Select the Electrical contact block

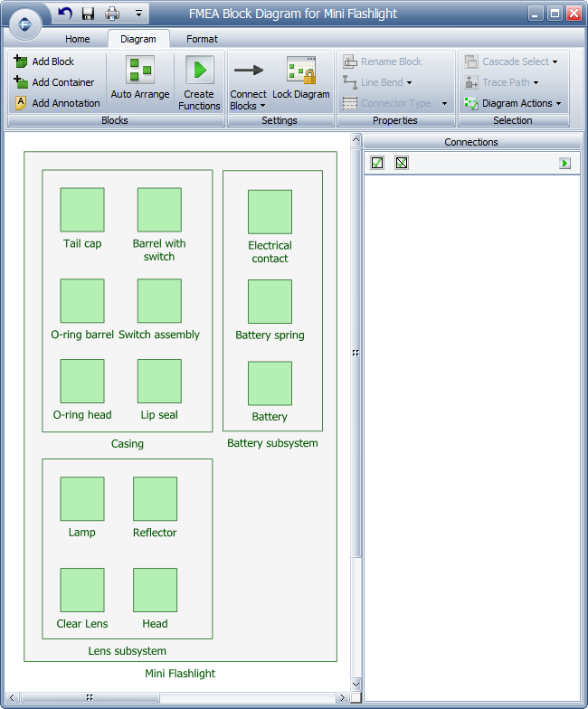(270, 212)
